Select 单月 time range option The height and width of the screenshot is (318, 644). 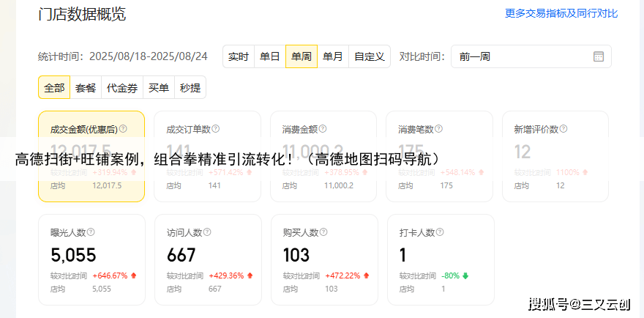point(333,56)
